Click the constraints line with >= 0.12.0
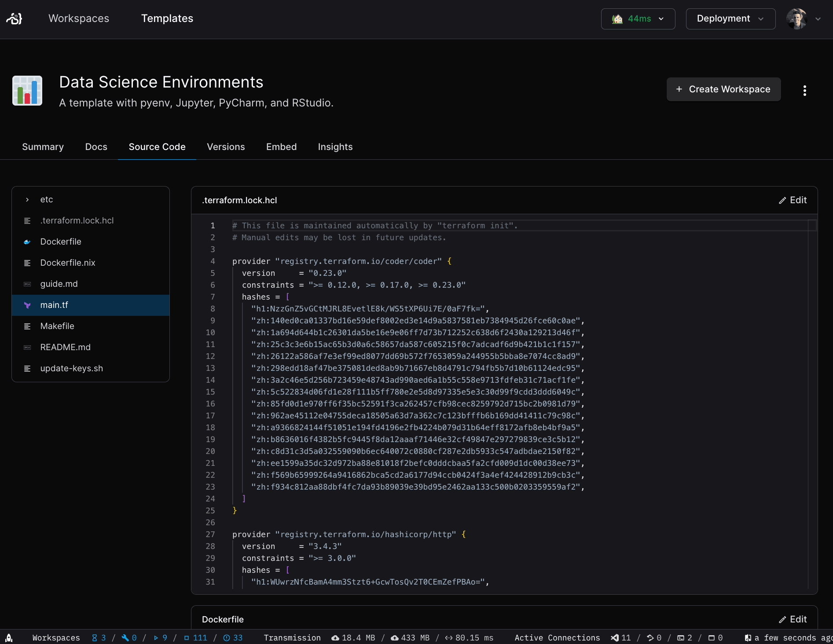 [354, 285]
